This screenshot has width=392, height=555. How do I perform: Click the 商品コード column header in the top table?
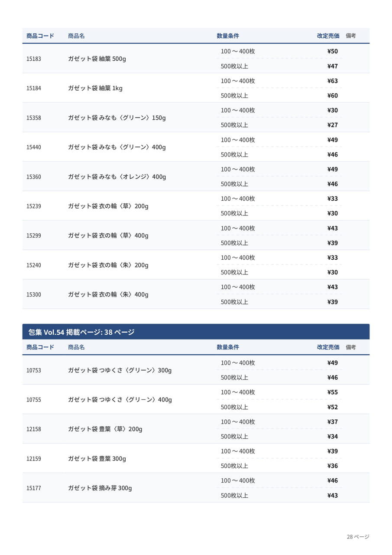point(40,36)
